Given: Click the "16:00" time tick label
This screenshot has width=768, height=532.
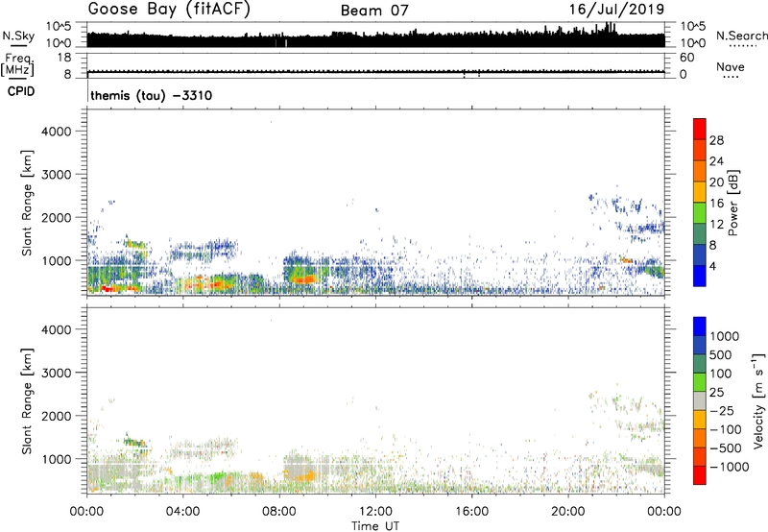Looking at the screenshot, I should (471, 512).
